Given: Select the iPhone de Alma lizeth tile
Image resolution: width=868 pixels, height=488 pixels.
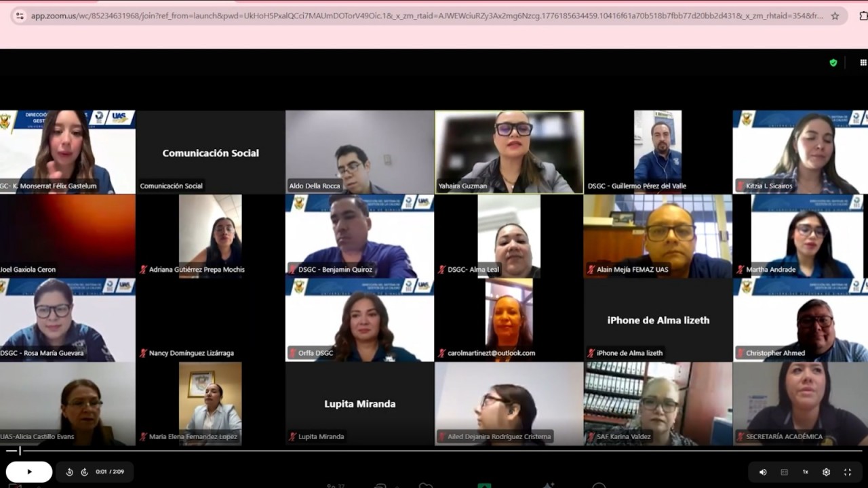Looking at the screenshot, I should click(x=658, y=320).
